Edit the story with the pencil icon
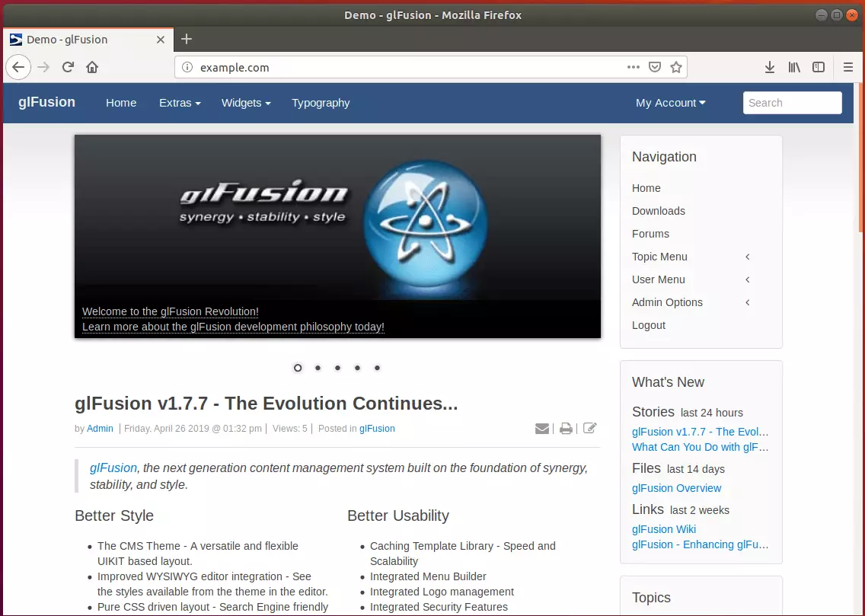Image resolution: width=865 pixels, height=616 pixels. coord(589,428)
